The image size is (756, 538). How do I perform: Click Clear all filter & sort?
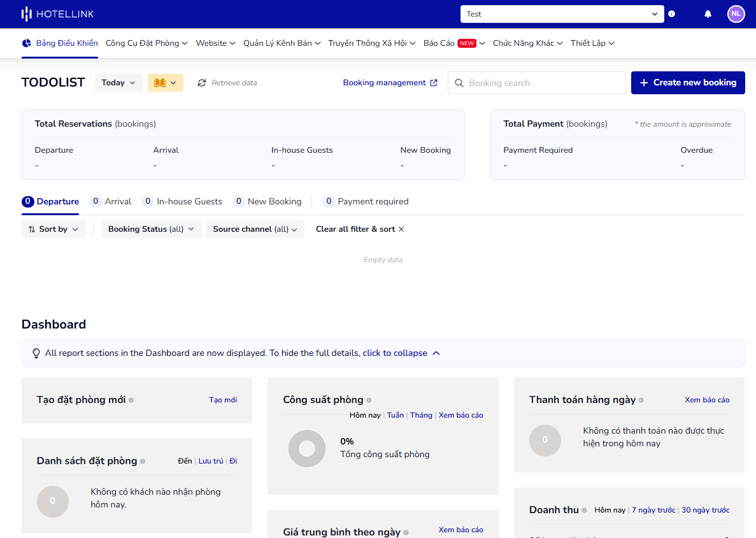(360, 229)
